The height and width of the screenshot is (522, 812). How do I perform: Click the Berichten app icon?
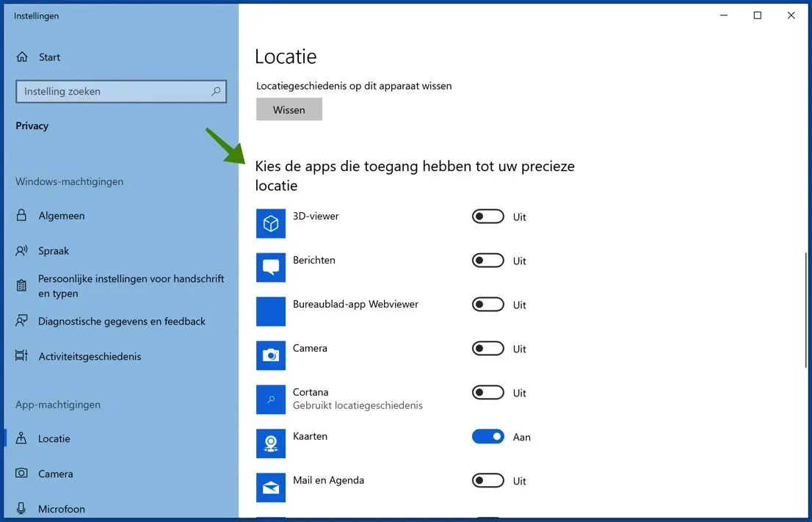click(x=271, y=268)
